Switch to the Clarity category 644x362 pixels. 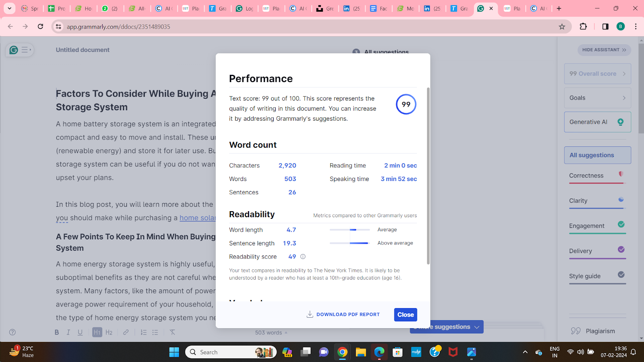598,201
